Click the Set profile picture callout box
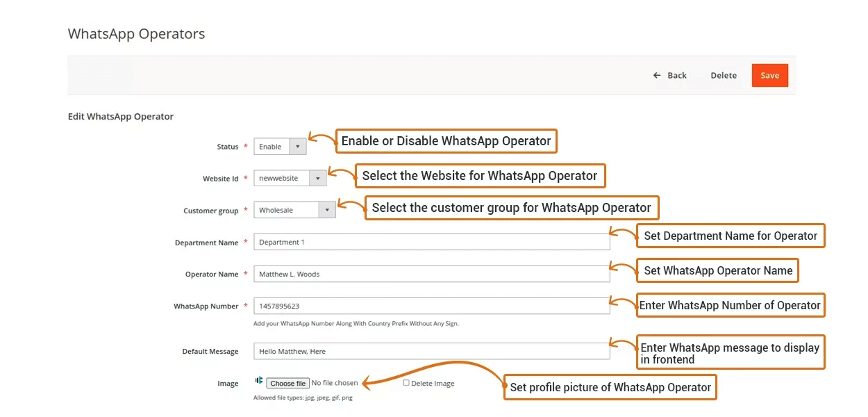The width and height of the screenshot is (868, 417). (x=610, y=387)
